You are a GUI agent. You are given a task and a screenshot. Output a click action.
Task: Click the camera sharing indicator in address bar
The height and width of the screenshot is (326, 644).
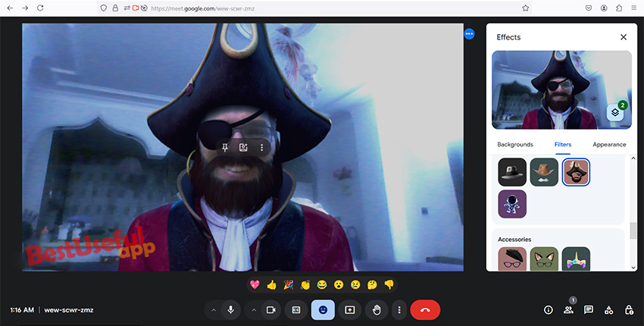tap(136, 8)
